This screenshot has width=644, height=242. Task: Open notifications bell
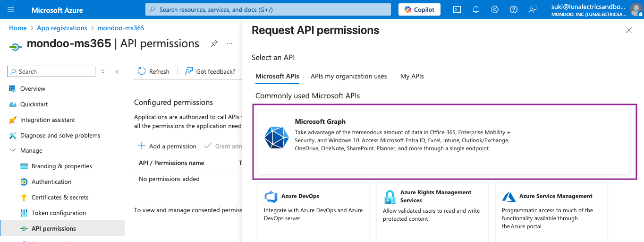(476, 9)
